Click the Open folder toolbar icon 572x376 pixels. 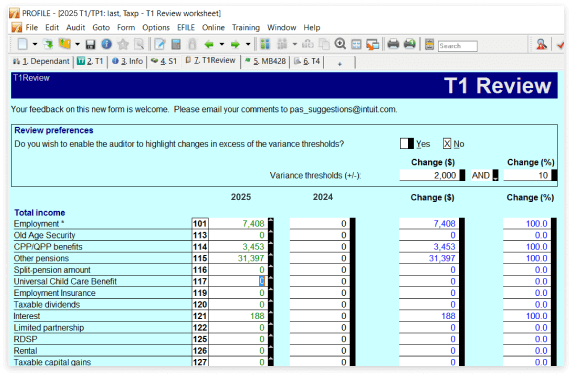(x=65, y=44)
